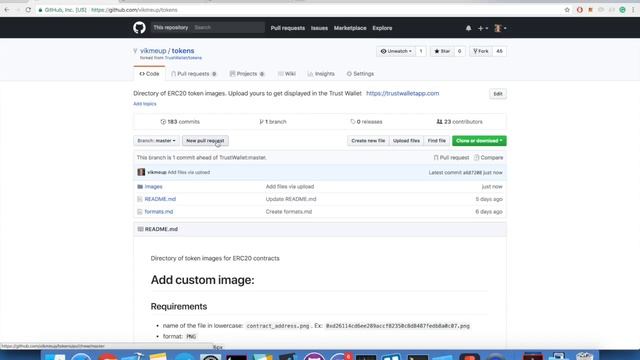Open Explore in top navigation
Image resolution: width=640 pixels, height=360 pixels.
click(x=382, y=28)
